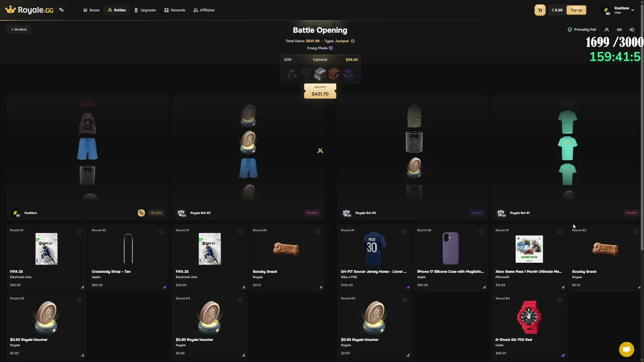Go to the Battles section
This screenshot has height=362, width=644.
(117, 10)
